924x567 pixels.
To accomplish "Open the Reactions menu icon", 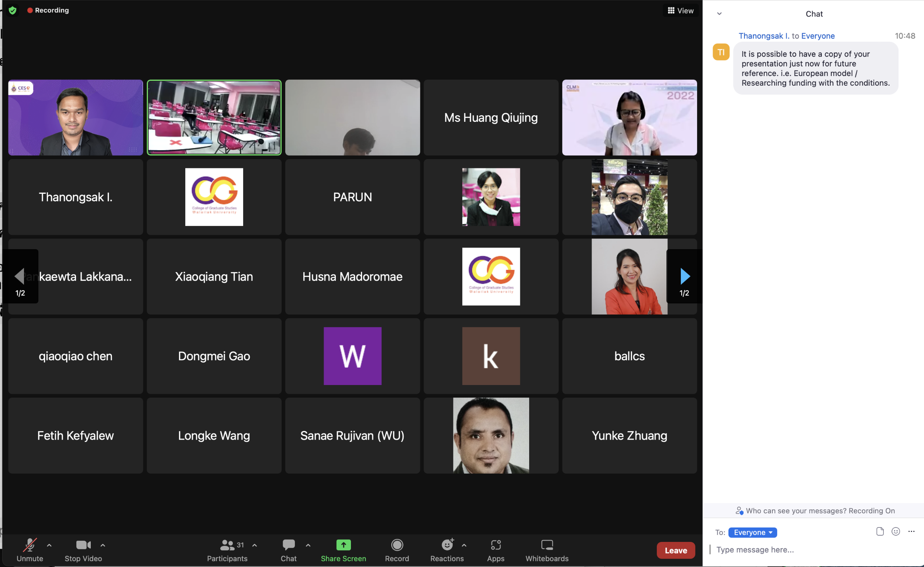I will tap(447, 545).
